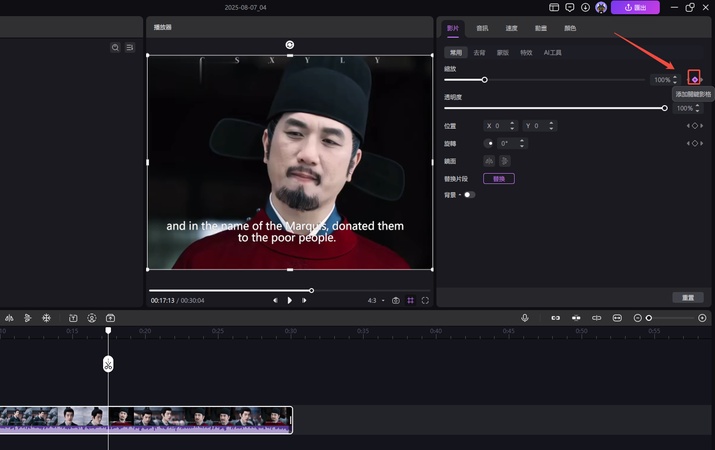Switch to the 音訊 (Audio) tab
This screenshot has width=715, height=450.
tap(482, 28)
